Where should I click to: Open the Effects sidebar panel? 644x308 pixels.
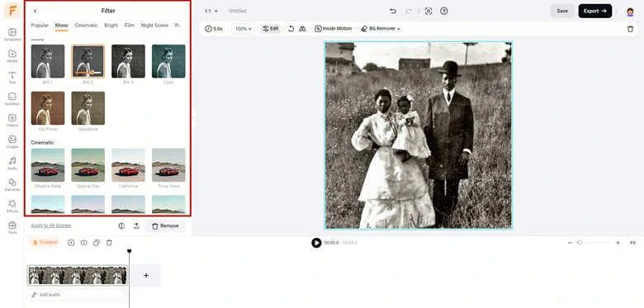(12, 206)
